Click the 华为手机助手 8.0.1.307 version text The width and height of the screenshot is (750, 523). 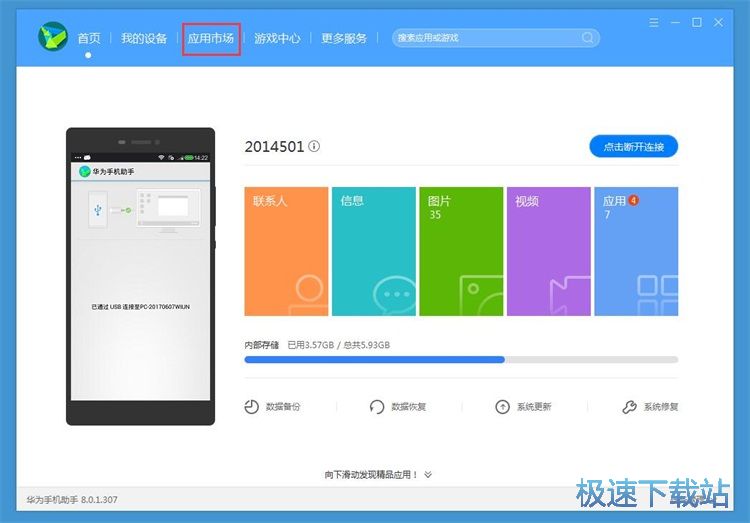coord(72,500)
